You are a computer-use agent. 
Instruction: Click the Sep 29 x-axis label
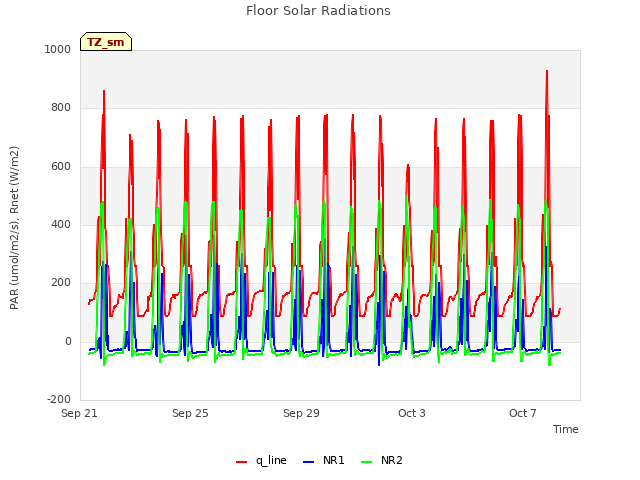point(301,413)
